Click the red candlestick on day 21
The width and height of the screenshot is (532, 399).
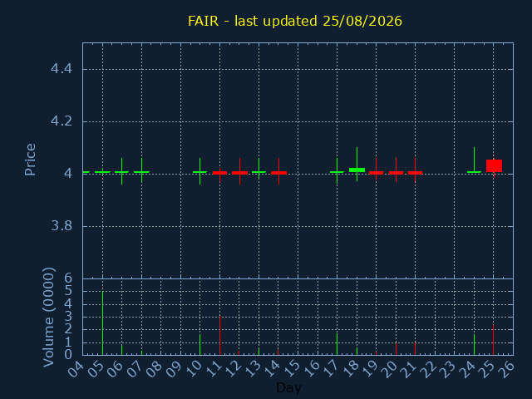415,170
